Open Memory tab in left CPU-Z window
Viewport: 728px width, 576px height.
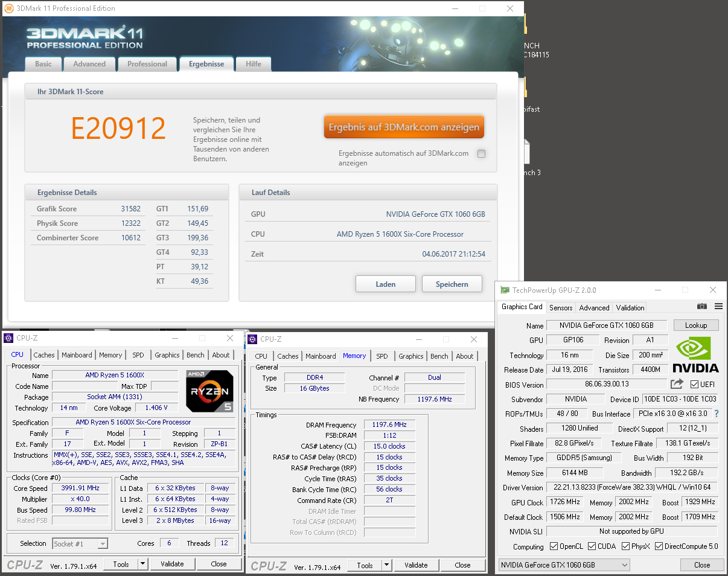[110, 355]
